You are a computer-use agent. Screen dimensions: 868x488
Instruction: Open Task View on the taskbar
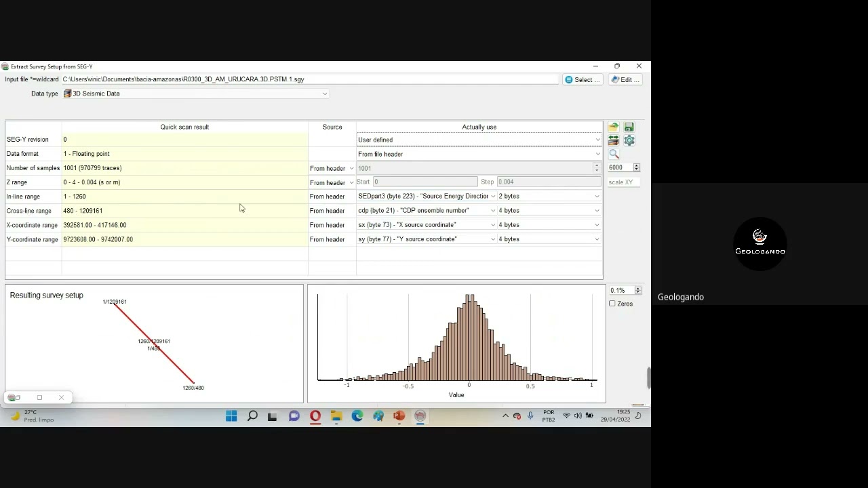(x=273, y=415)
